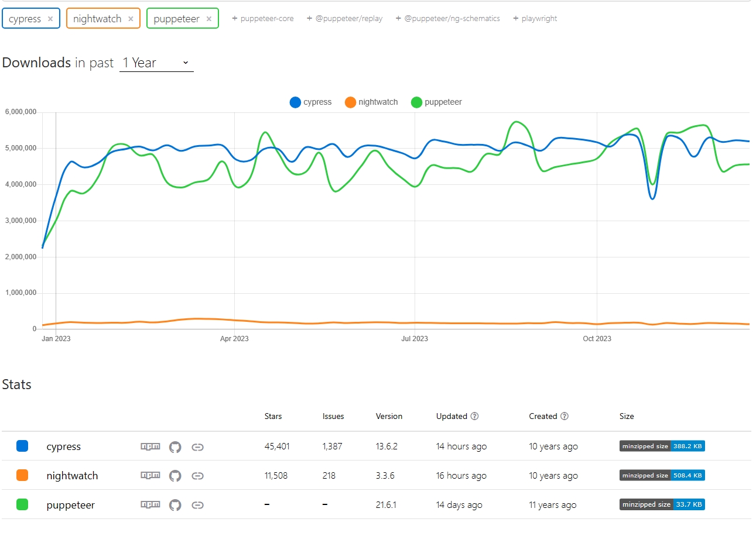Image resolution: width=756 pixels, height=536 pixels.
Task: Remove the nightwatch tag with its x
Action: point(131,19)
